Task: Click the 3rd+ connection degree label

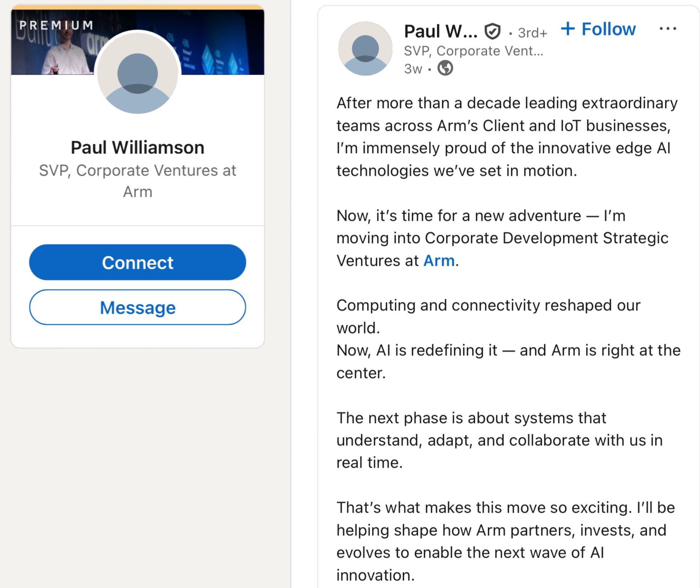Action: [532, 33]
